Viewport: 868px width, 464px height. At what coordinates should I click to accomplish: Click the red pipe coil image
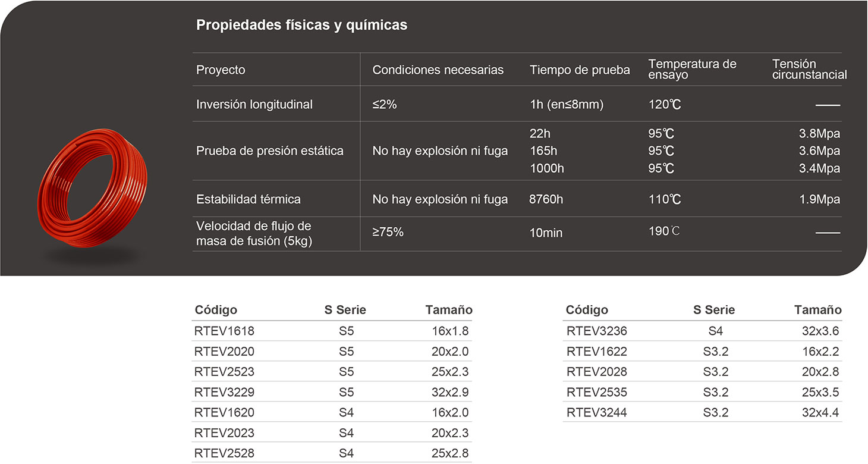(92, 190)
